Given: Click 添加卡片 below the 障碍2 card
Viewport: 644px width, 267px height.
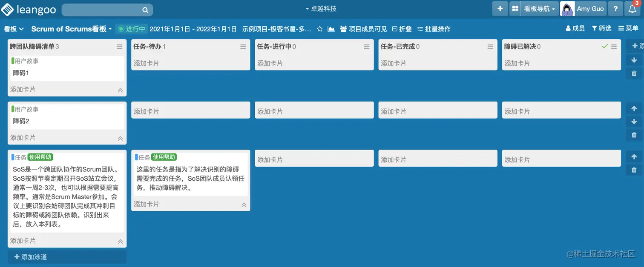Looking at the screenshot, I should (x=23, y=138).
